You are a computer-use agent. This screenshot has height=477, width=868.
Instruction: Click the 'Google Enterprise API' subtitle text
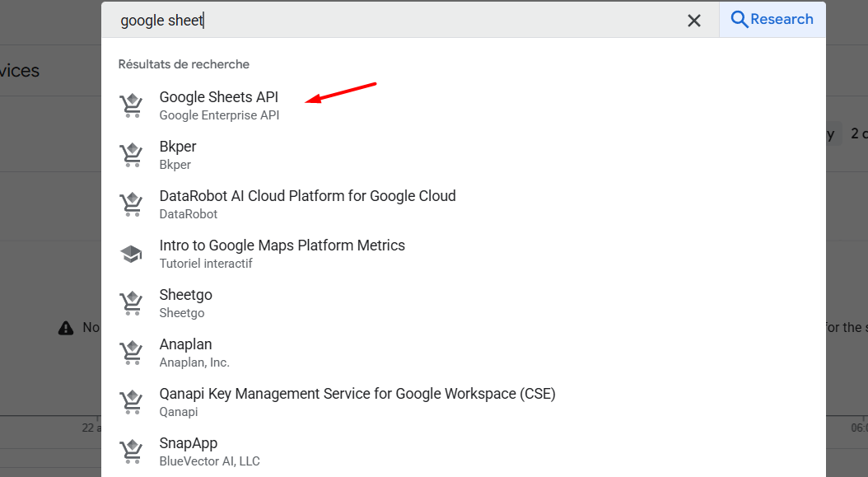pyautogui.click(x=219, y=115)
